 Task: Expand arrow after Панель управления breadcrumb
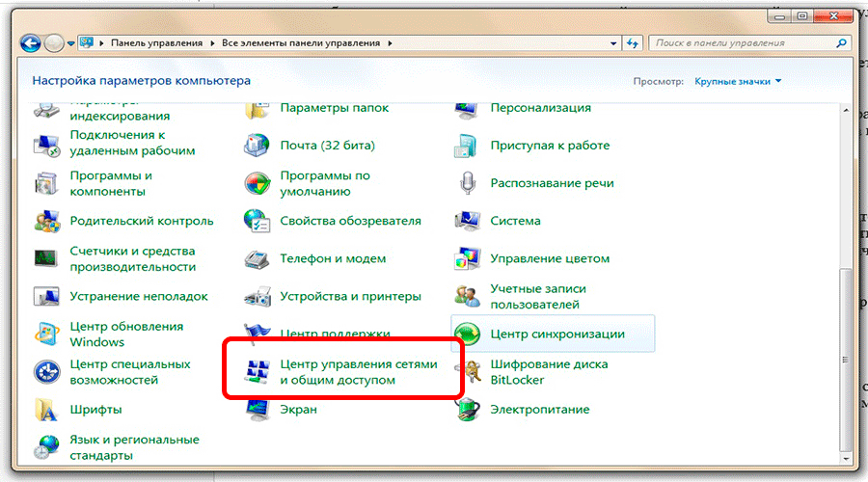212,43
